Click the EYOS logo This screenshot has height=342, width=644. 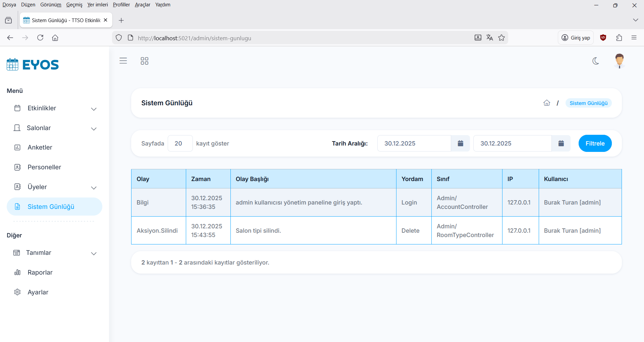(x=33, y=64)
